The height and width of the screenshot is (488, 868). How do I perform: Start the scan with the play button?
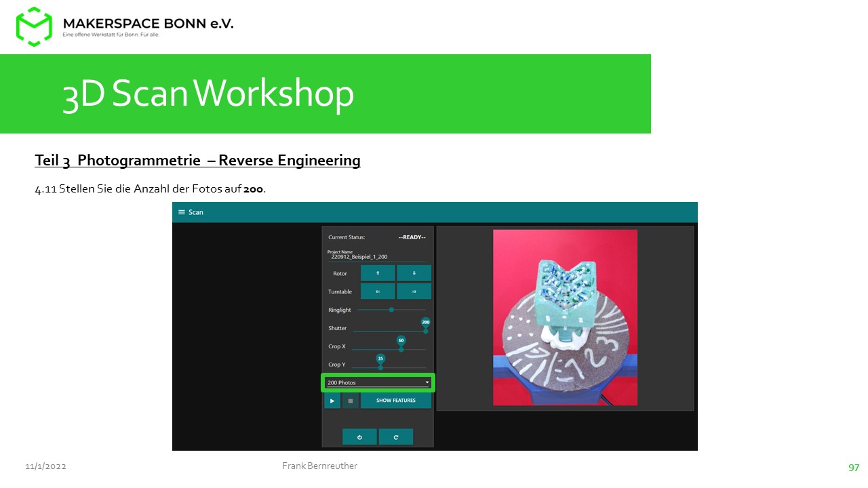tap(332, 401)
